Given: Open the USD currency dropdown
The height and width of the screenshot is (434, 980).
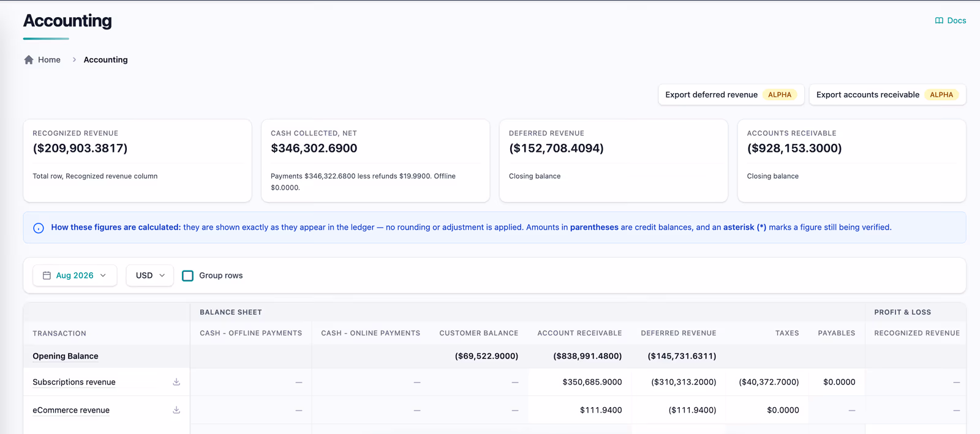Looking at the screenshot, I should [x=150, y=275].
